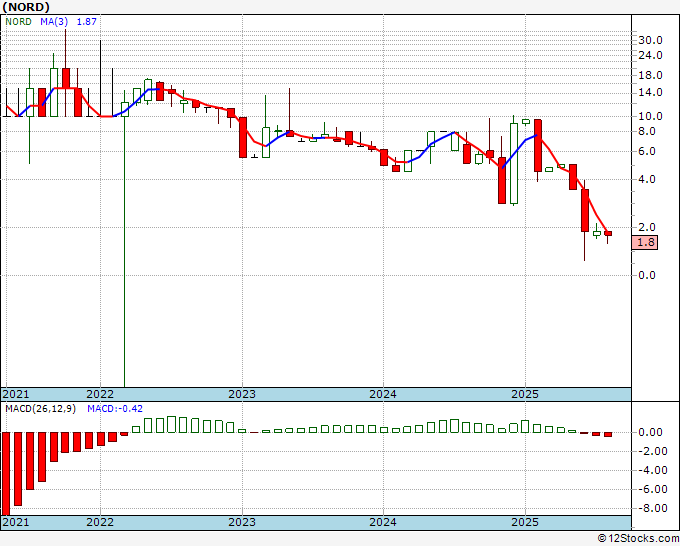680x546 pixels.
Task: Click the 6.0 price axis label
Action: click(x=647, y=151)
